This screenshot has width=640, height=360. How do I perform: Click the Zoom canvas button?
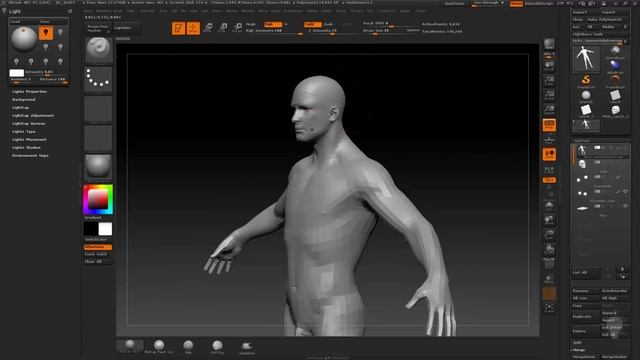coord(549,81)
